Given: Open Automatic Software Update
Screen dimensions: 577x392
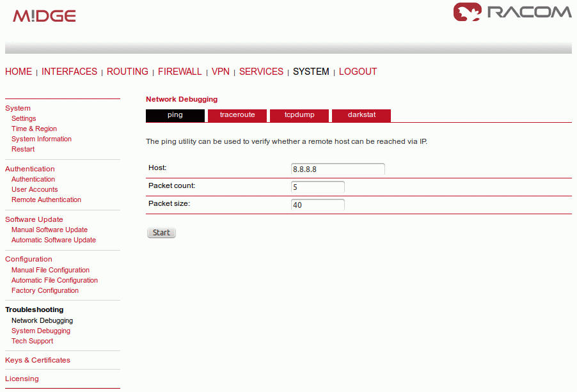Looking at the screenshot, I should [54, 240].
